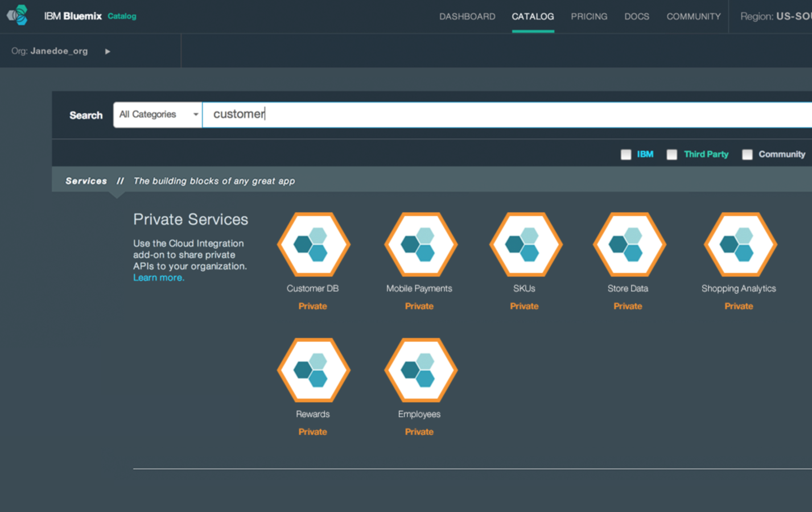
Task: Open the Mobile Payments service icon
Action: [421, 245]
